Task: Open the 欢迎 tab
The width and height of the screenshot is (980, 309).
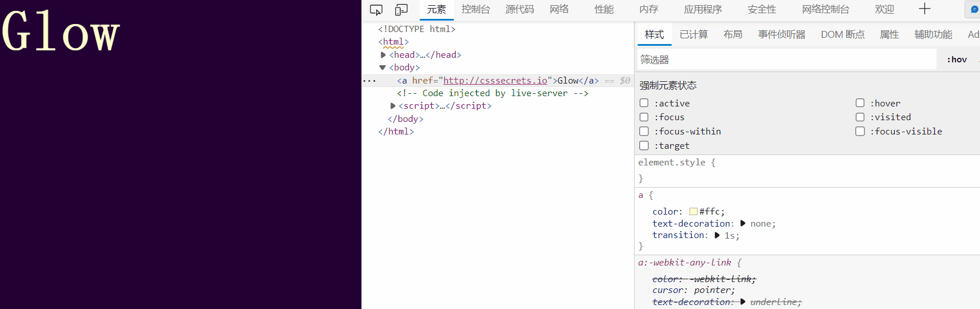Action: click(x=884, y=9)
